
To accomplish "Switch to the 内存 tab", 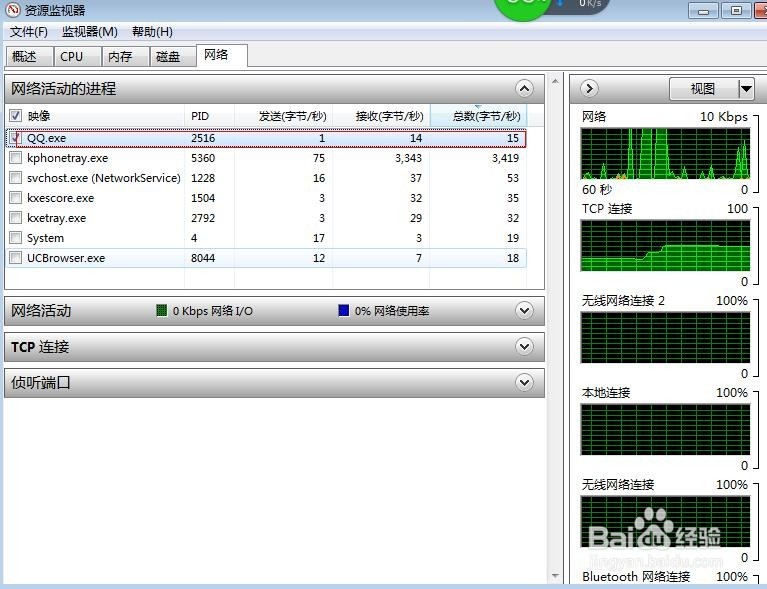I will [x=125, y=56].
